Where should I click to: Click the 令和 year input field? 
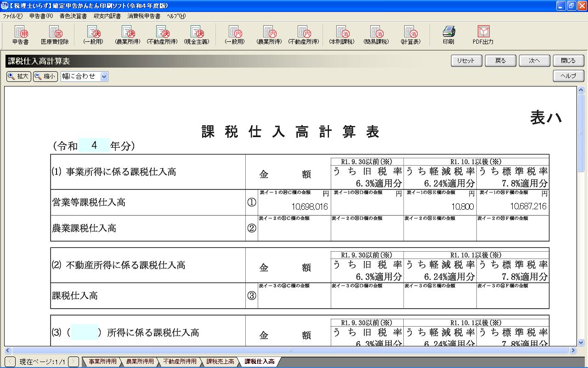[x=94, y=145]
